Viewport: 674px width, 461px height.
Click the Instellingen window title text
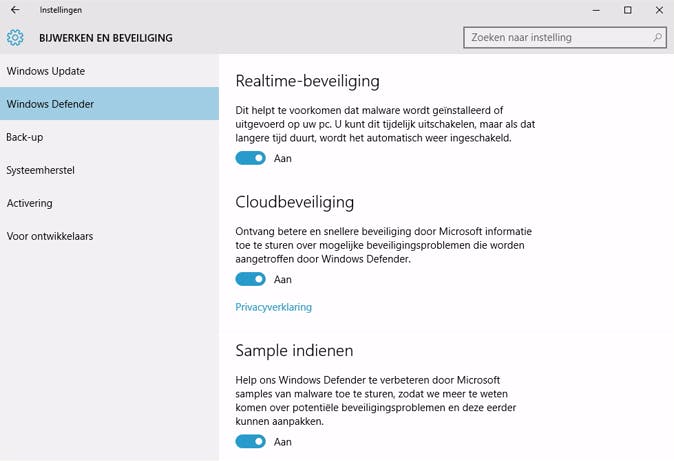[60, 10]
